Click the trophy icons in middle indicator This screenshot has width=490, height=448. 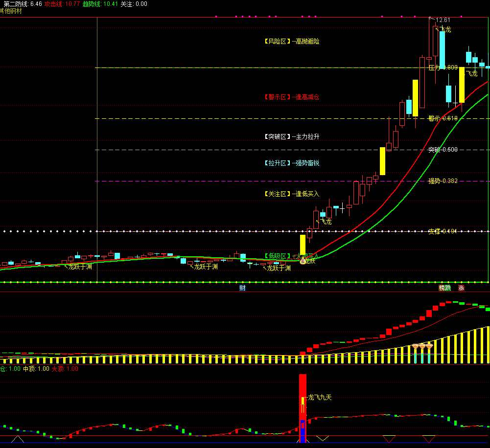tap(422, 346)
